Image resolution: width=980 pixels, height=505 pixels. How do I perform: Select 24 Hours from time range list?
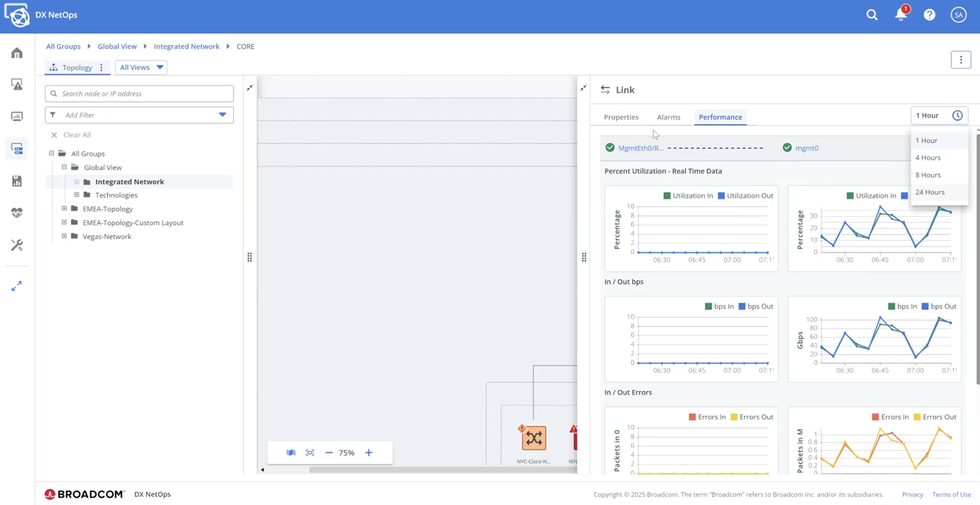(x=930, y=192)
